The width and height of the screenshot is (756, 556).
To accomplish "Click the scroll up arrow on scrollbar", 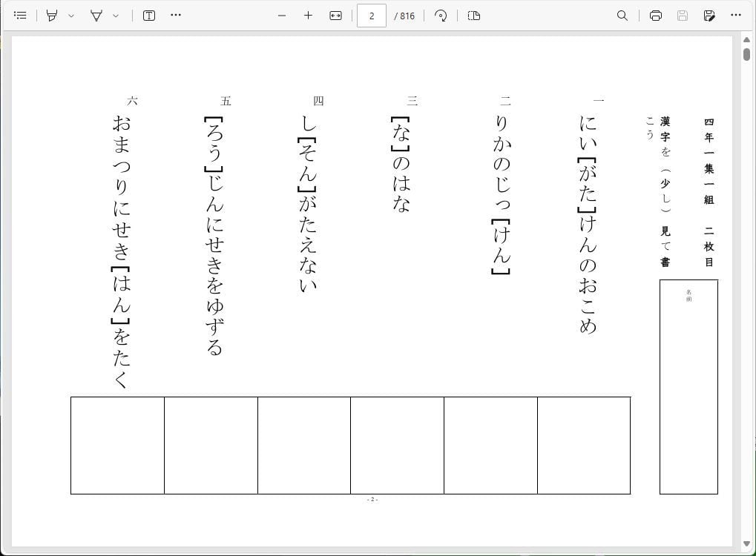I will pos(746,39).
